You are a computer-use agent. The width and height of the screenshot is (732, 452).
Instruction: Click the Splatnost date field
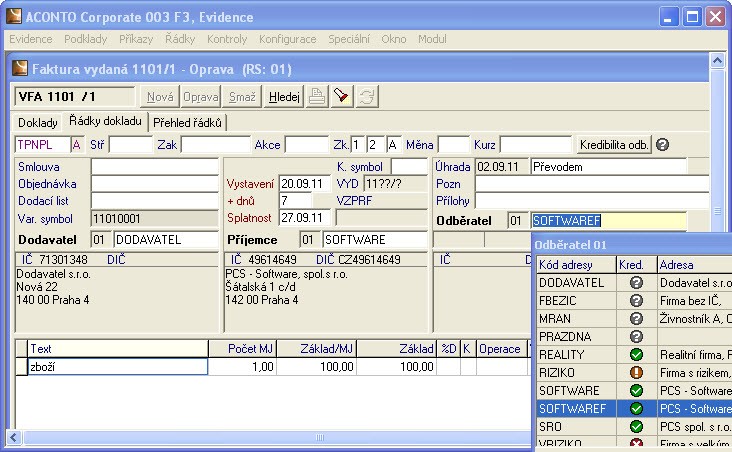pyautogui.click(x=303, y=217)
